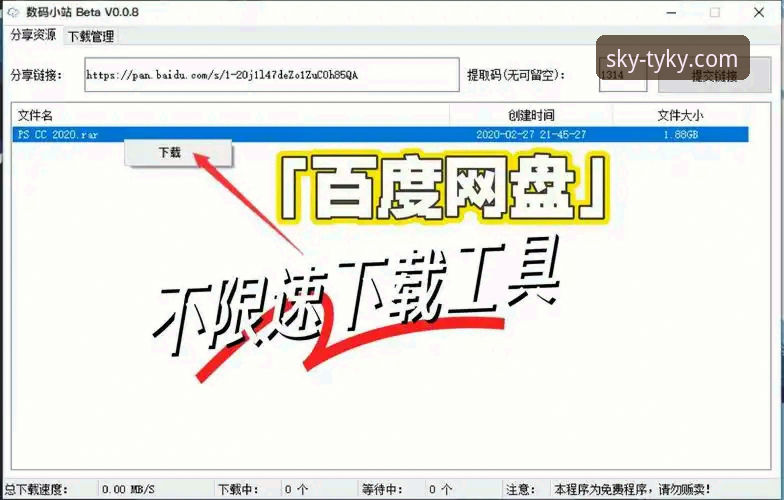Select the 分享资源 tab
Image resolution: width=784 pixels, height=500 pixels.
tap(34, 35)
